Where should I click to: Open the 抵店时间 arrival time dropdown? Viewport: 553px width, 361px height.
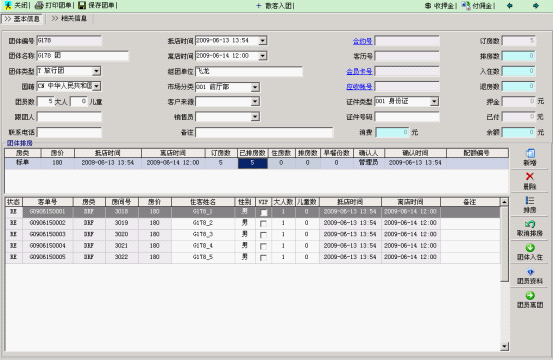262,41
